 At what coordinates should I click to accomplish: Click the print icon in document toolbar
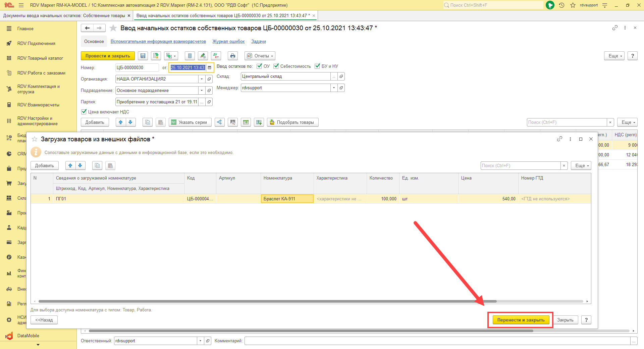(x=233, y=56)
